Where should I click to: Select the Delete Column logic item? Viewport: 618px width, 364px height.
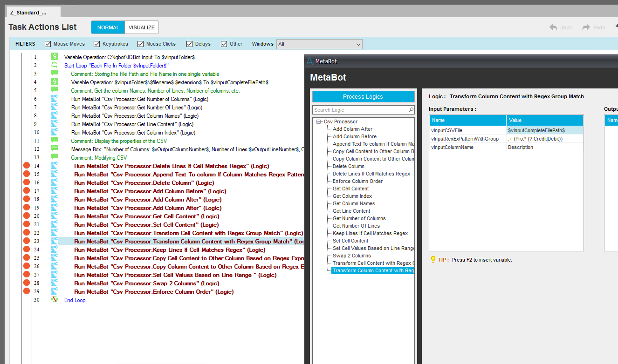coord(349,166)
